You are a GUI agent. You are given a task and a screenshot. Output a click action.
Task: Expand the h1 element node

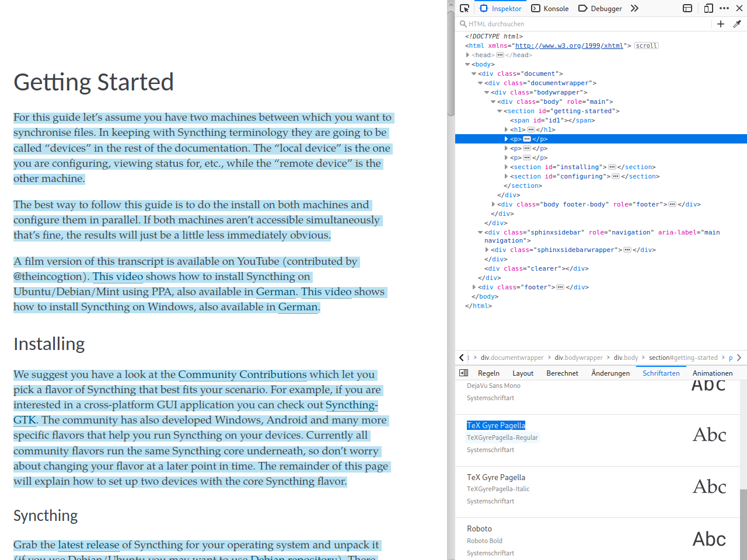(x=506, y=129)
